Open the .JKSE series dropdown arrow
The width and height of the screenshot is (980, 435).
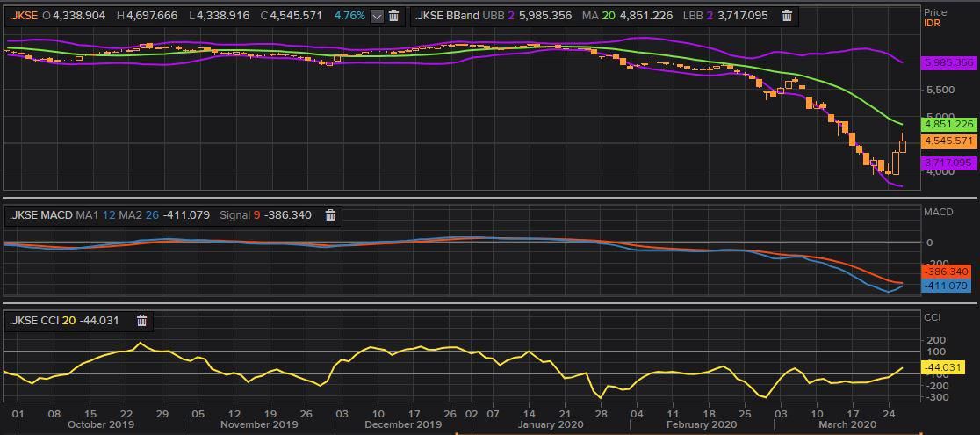click(x=377, y=17)
